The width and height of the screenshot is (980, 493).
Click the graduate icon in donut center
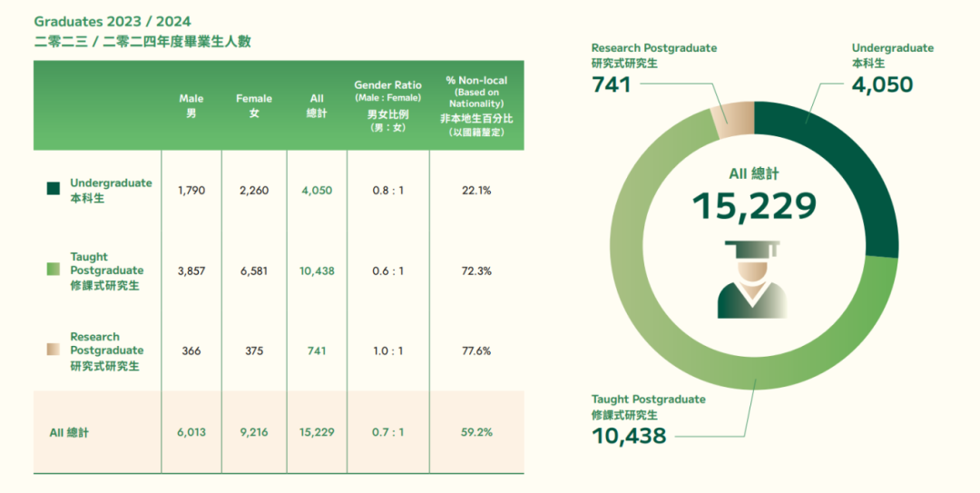pos(752,280)
